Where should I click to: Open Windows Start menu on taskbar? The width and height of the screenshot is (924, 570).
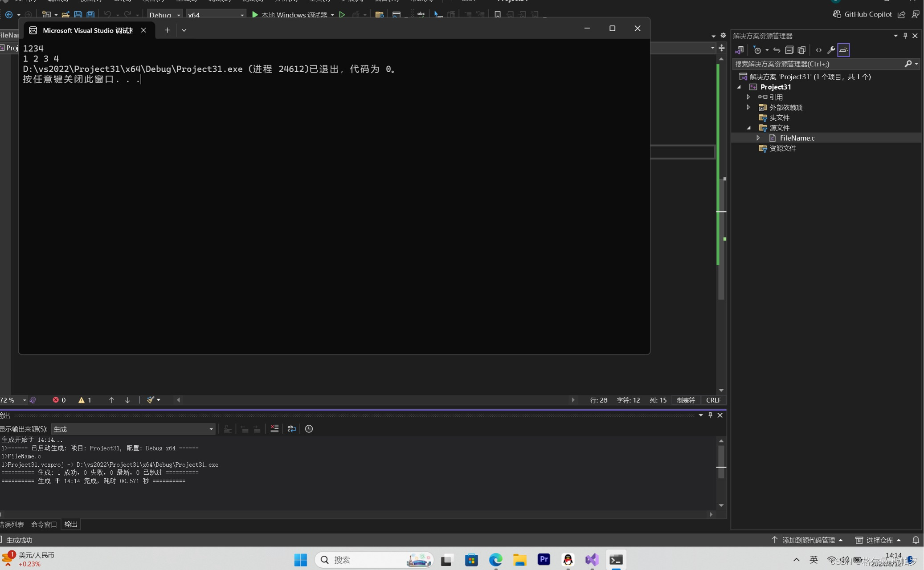coord(301,560)
